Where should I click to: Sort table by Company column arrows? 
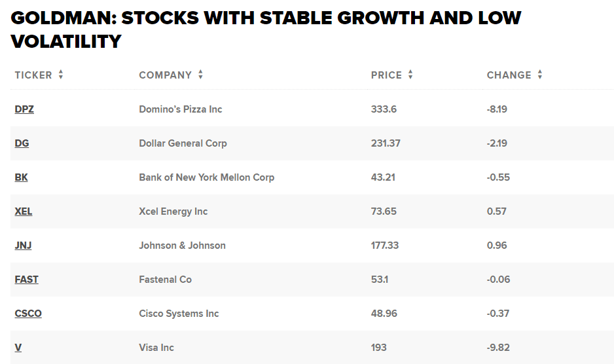click(200, 75)
